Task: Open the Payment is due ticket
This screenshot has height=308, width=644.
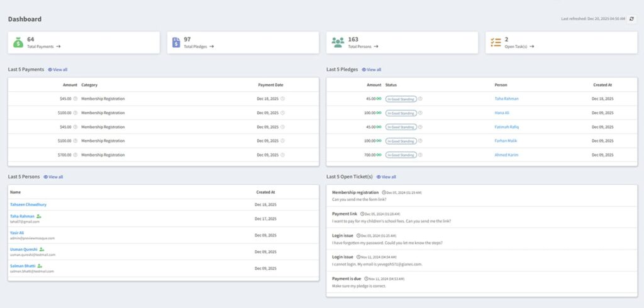Action: tap(482, 282)
